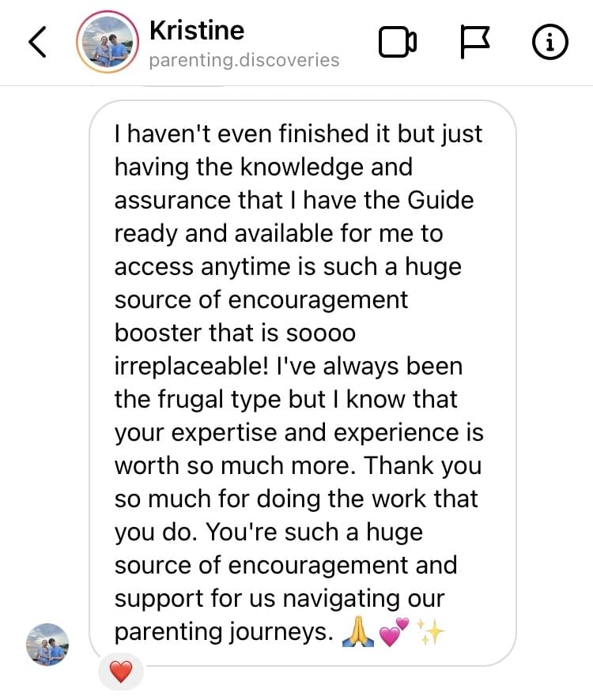Click 'Thank you' text in message
This screenshot has height=700, width=593.
point(423,466)
